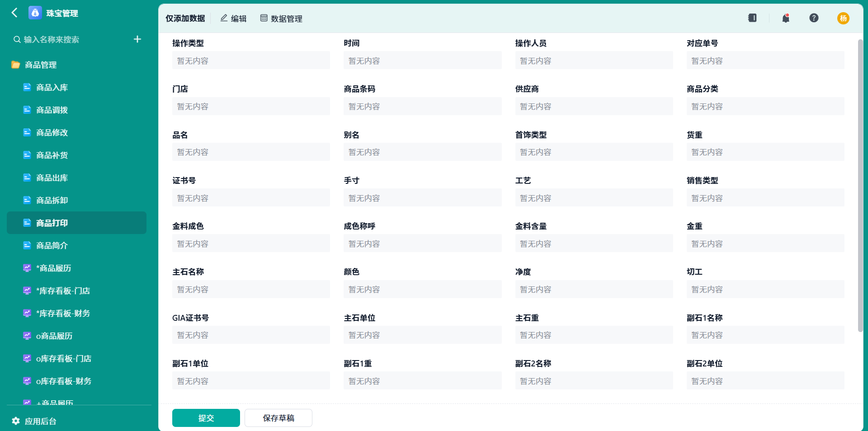
Task: Click the 金料成色 field
Action: click(x=251, y=244)
